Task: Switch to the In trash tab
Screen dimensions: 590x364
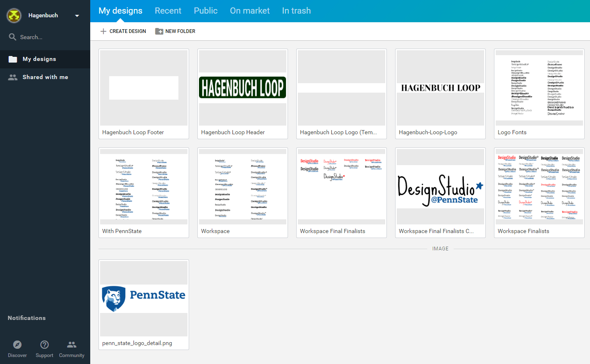Action: 296,11
